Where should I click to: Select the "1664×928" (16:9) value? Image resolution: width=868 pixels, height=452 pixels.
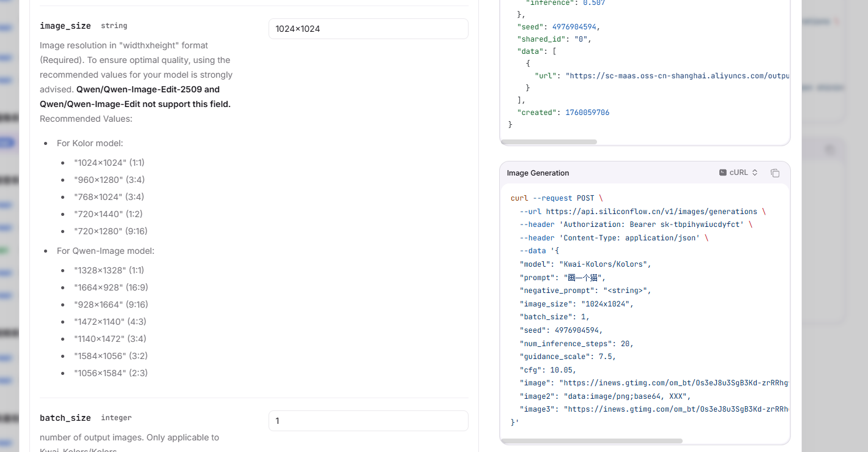coord(111,287)
